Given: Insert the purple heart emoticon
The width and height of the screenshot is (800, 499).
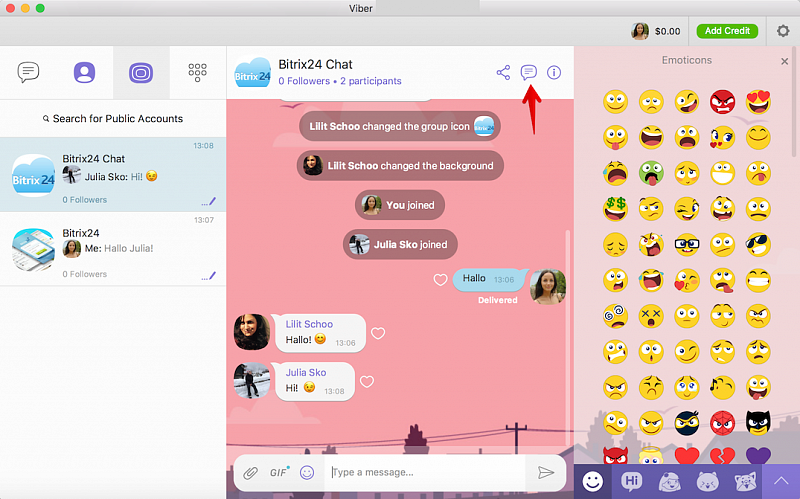Looking at the screenshot, I should pos(758,455).
